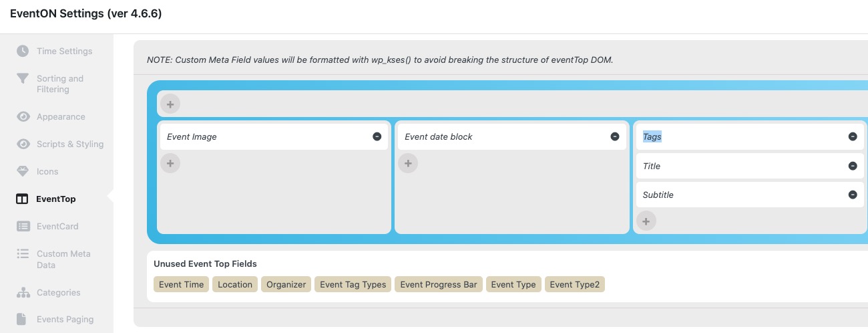The height and width of the screenshot is (333, 868).
Task: Select the unused Event Type2 field
Action: (x=575, y=284)
